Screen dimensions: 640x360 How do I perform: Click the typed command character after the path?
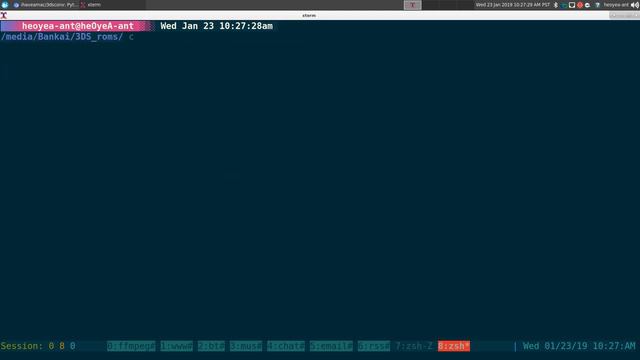[131, 37]
